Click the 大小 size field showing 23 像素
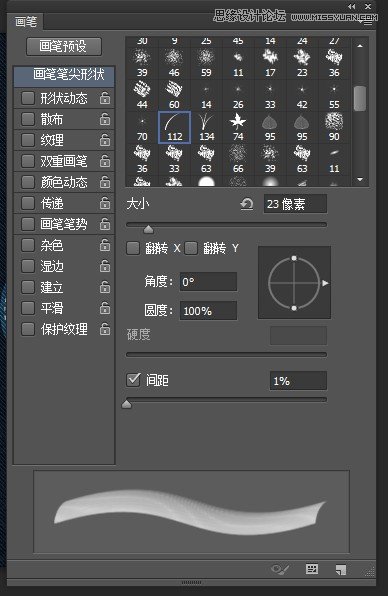Screen dimensions: 388x596 (x=295, y=204)
